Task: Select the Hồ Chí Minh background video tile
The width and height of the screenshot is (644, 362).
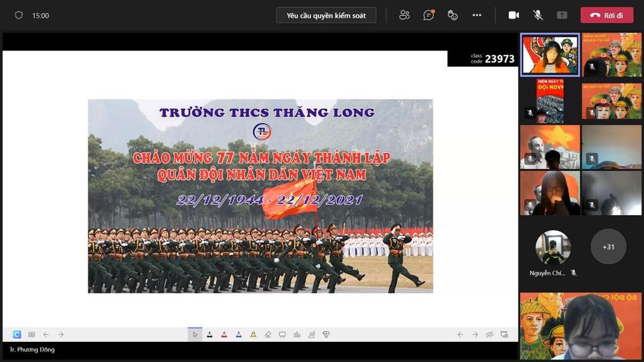Action: click(550, 147)
